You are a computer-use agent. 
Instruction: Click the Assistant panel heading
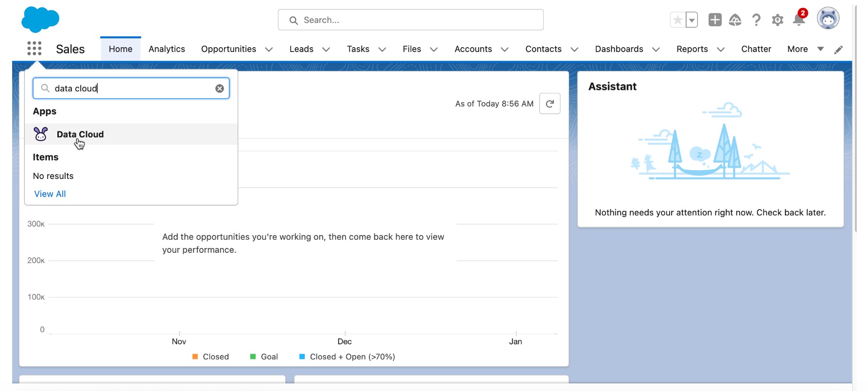612,87
